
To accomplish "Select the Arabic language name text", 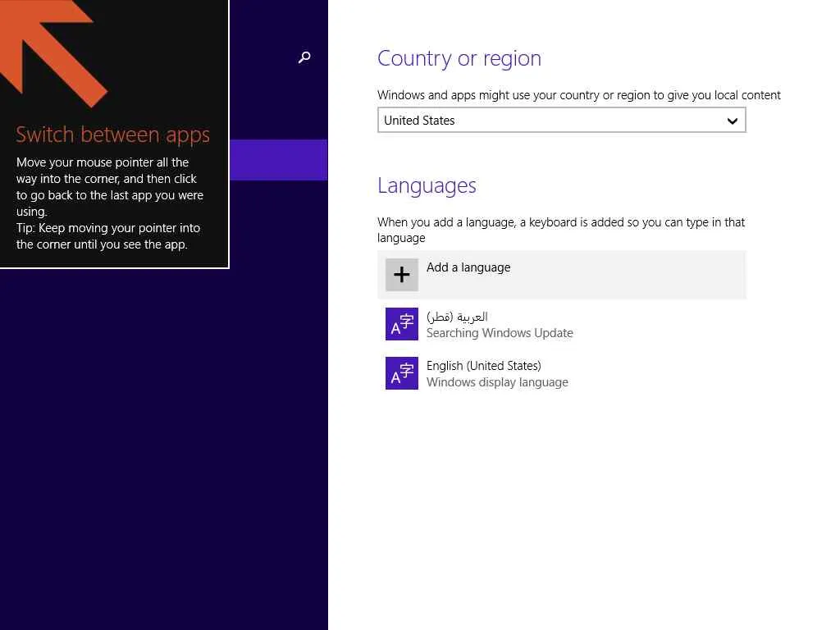I will coord(457,317).
